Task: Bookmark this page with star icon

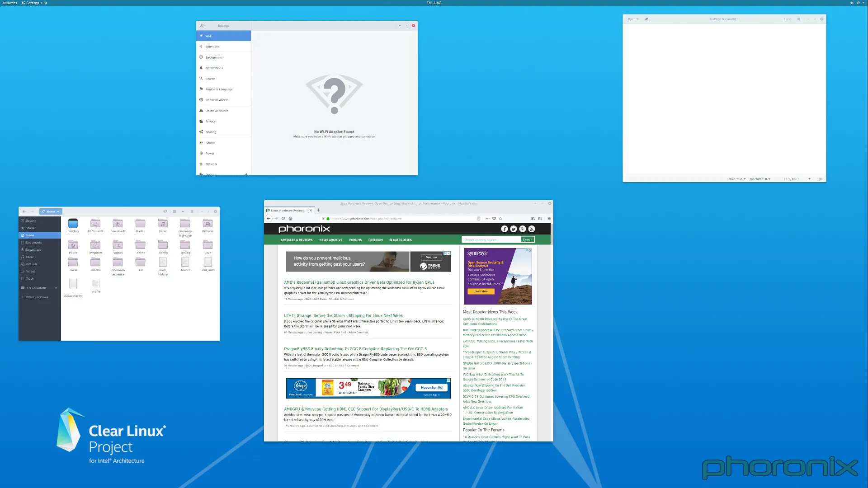Action: pos(500,219)
